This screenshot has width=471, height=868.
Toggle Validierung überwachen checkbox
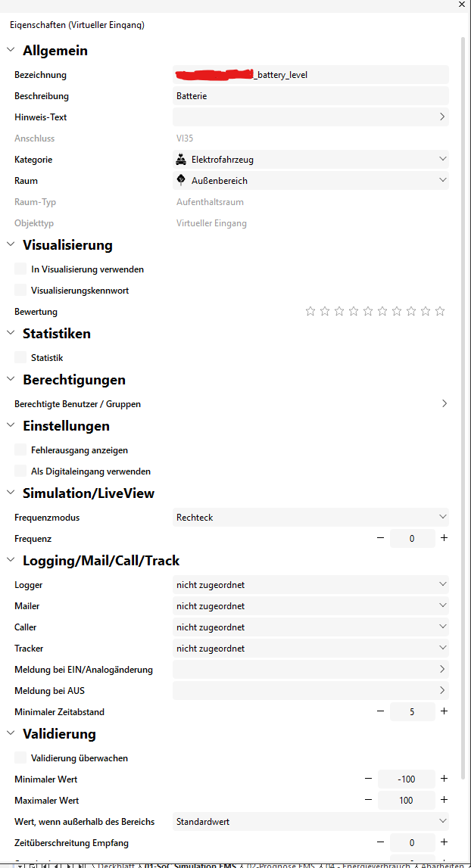coord(20,758)
